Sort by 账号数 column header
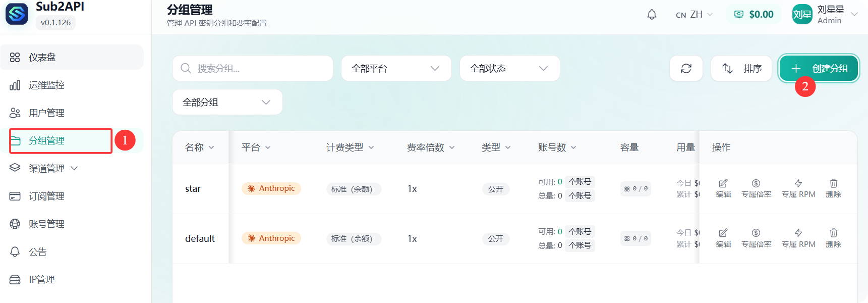This screenshot has width=868, height=303. pyautogui.click(x=557, y=147)
